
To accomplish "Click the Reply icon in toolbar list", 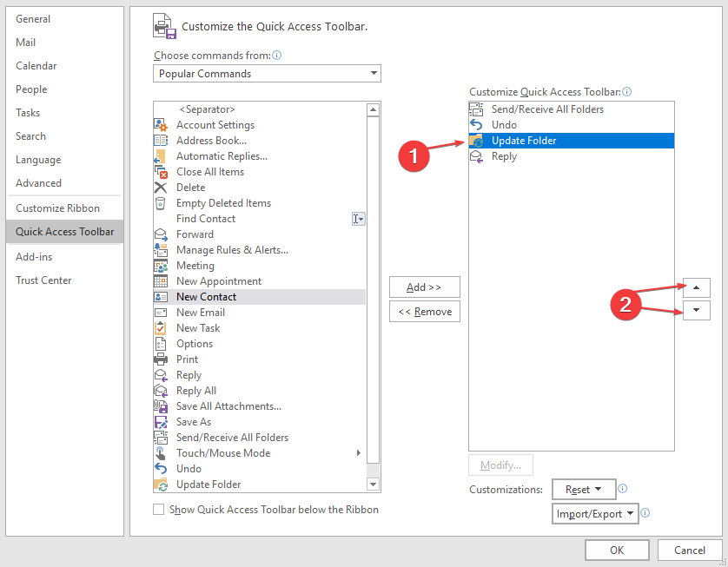I will click(476, 156).
